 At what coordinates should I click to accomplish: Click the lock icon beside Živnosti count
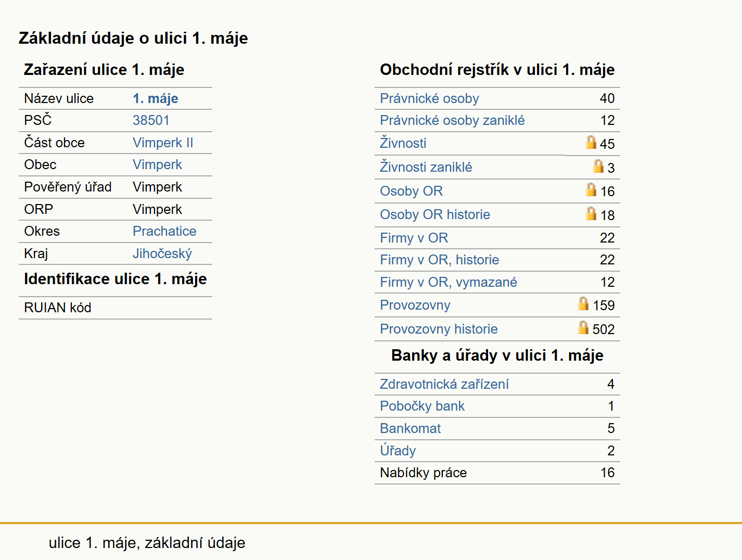coord(591,142)
